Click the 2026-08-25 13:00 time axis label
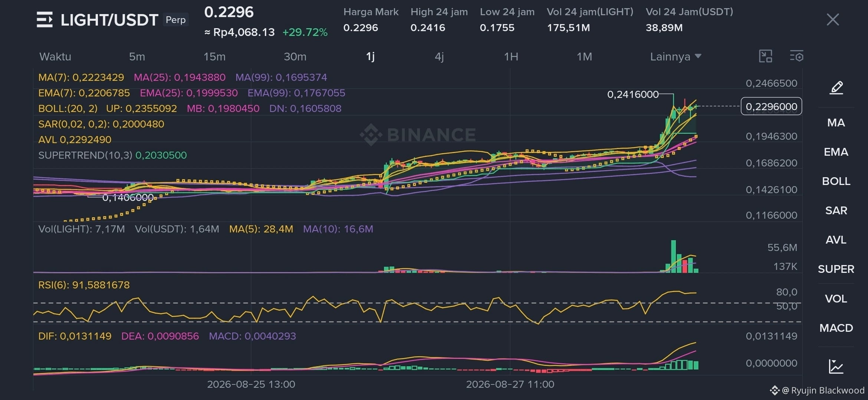Image resolution: width=868 pixels, height=400 pixels. coord(251,384)
